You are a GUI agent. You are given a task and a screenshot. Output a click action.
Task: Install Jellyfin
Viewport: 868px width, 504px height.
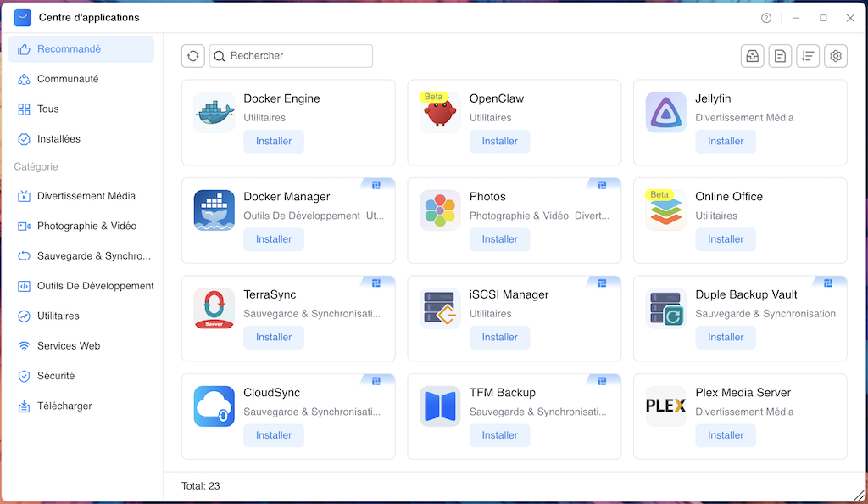[x=726, y=141]
